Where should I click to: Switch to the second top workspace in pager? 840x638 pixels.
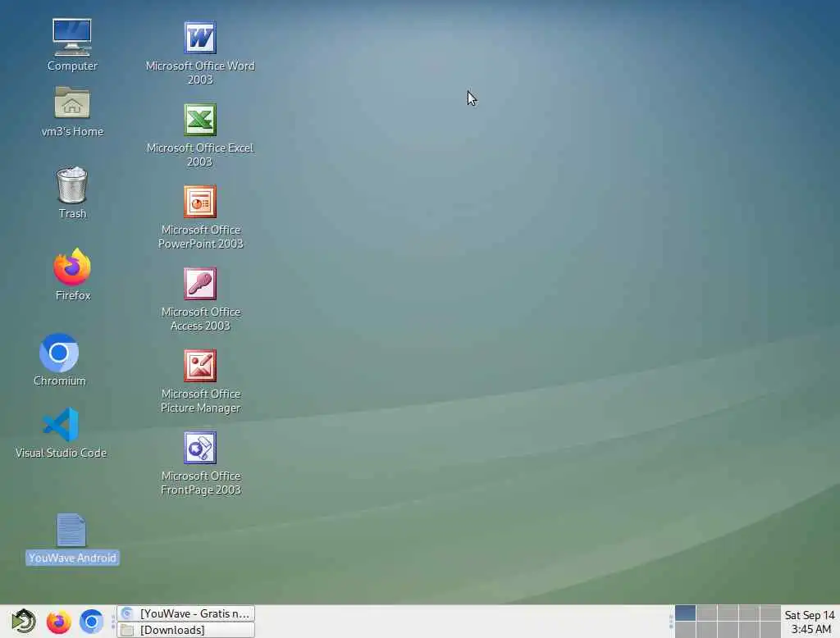(706, 613)
